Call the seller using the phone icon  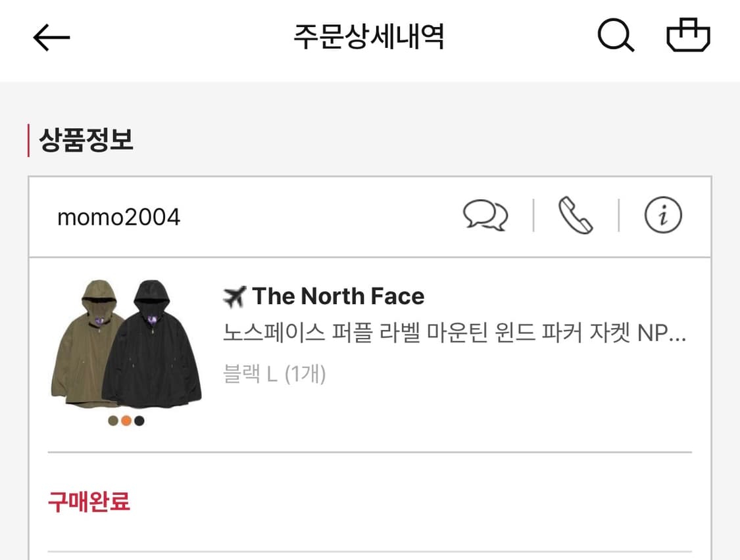point(574,216)
